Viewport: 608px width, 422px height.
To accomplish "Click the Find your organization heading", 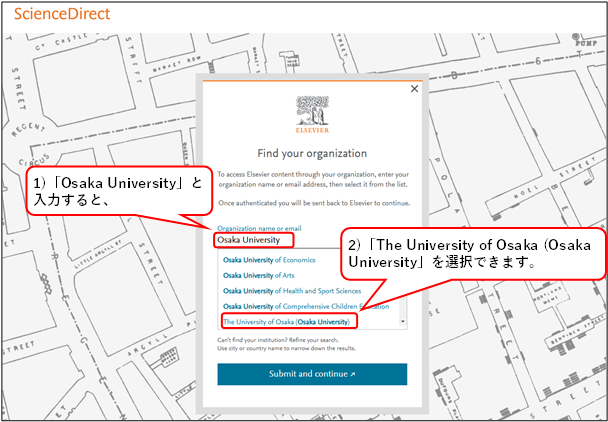I will pos(312,153).
